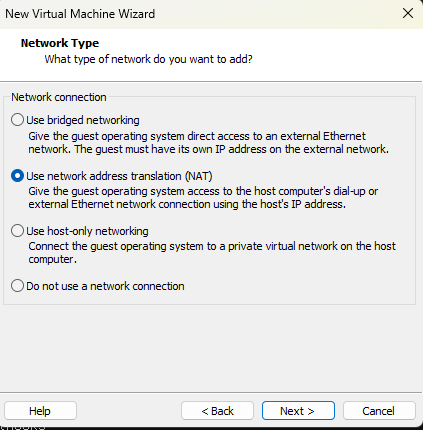Click the NAT description about host's IP address
Screen dimensions: 423x430
(x=203, y=198)
